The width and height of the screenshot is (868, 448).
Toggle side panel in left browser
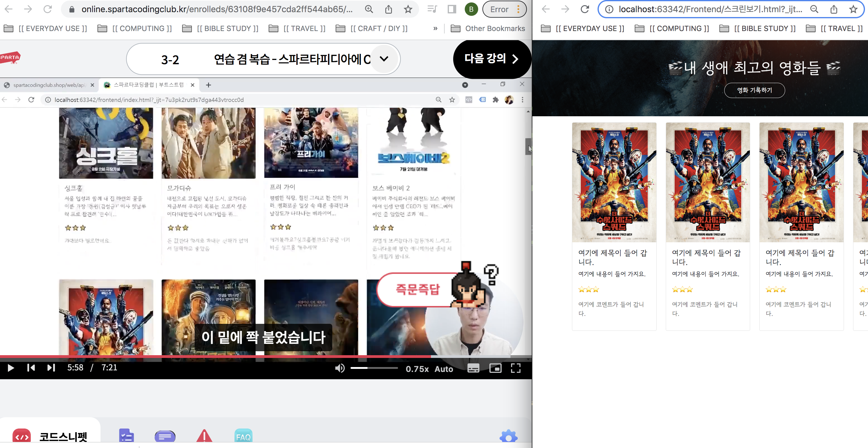point(452,9)
